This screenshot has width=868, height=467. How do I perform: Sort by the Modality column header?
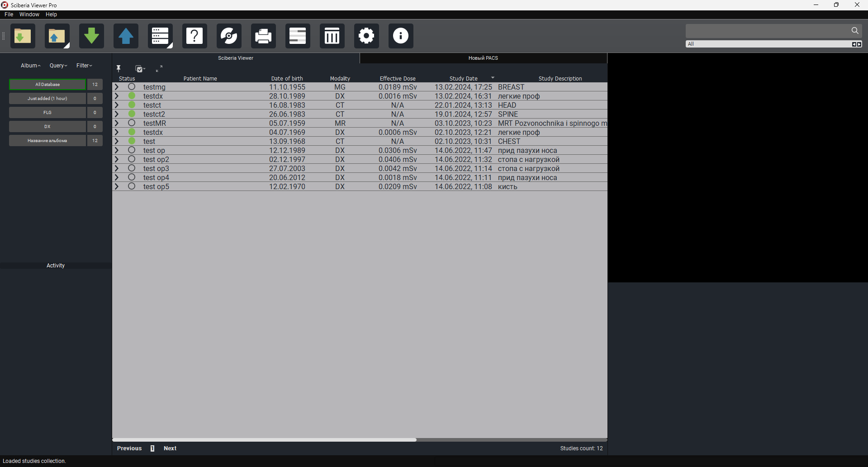[340, 78]
